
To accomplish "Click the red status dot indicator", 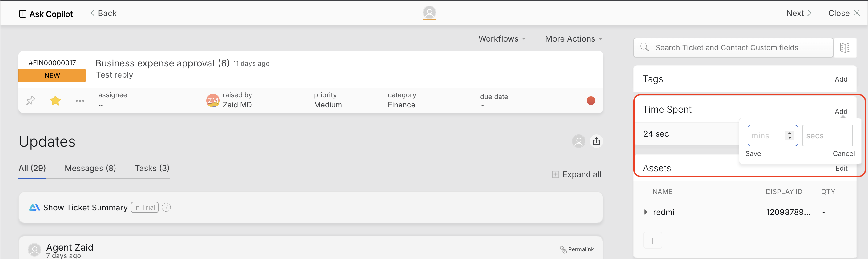I will point(591,101).
